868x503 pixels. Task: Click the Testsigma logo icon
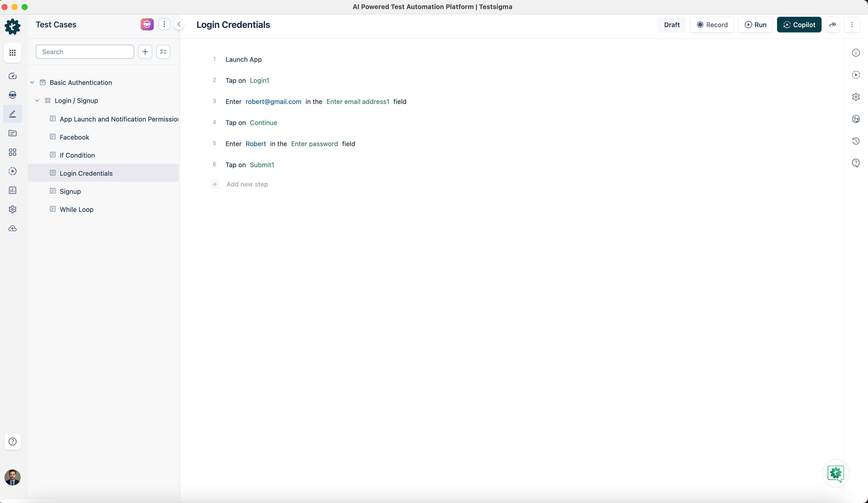pyautogui.click(x=12, y=27)
